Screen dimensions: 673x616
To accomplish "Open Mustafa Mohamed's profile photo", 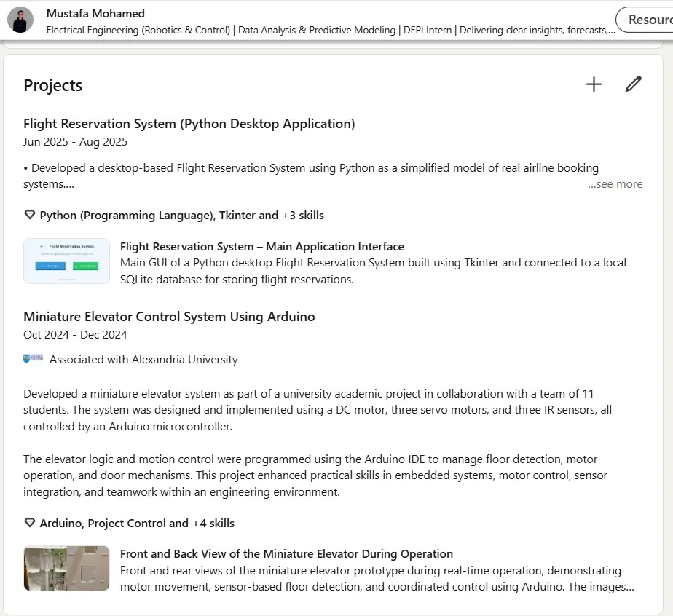I will tap(20, 20).
